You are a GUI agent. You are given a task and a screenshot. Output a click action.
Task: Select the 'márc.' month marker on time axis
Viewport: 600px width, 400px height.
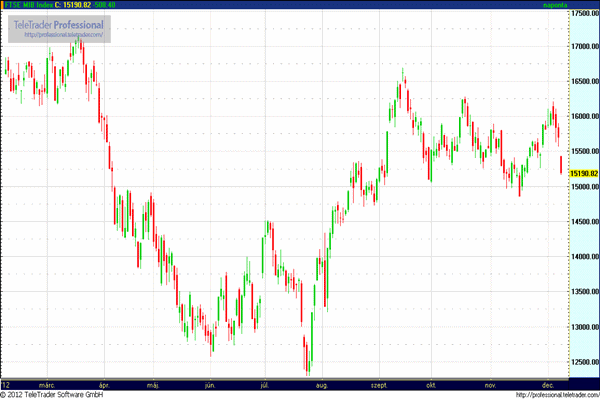[46, 383]
